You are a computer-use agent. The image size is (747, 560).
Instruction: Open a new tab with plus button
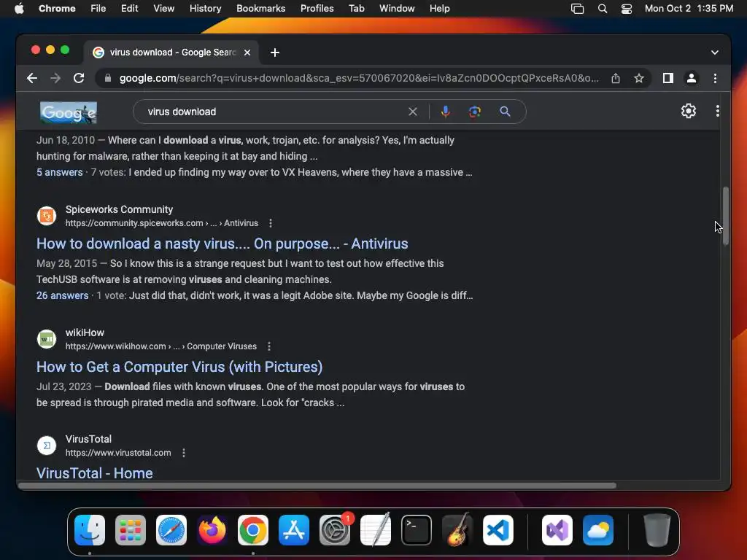pyautogui.click(x=275, y=52)
